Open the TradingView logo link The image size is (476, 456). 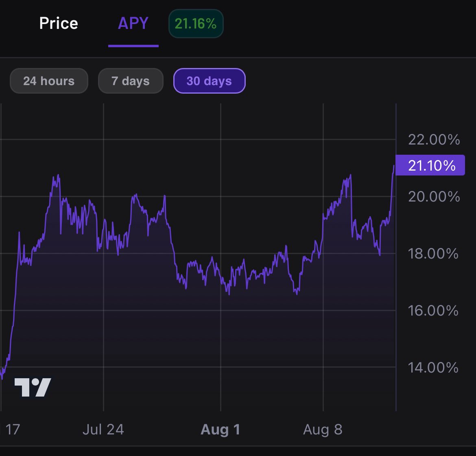33,387
